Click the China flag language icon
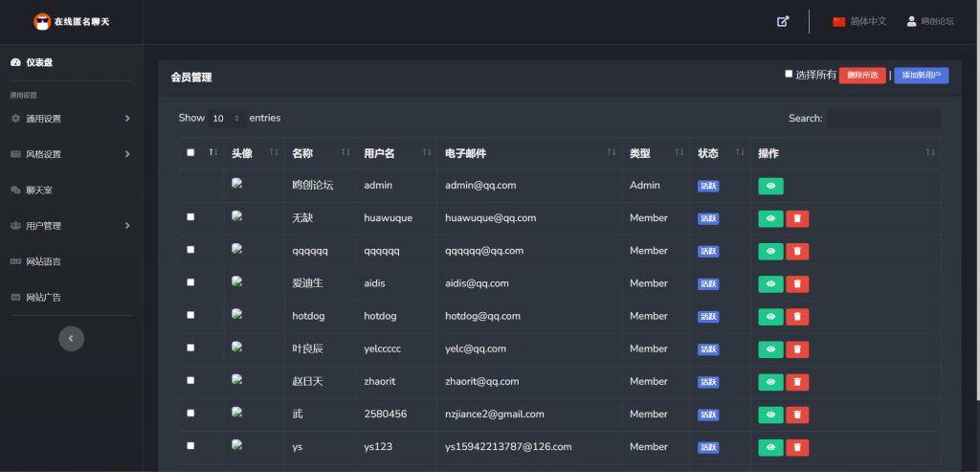This screenshot has height=472, width=980. coord(838,21)
